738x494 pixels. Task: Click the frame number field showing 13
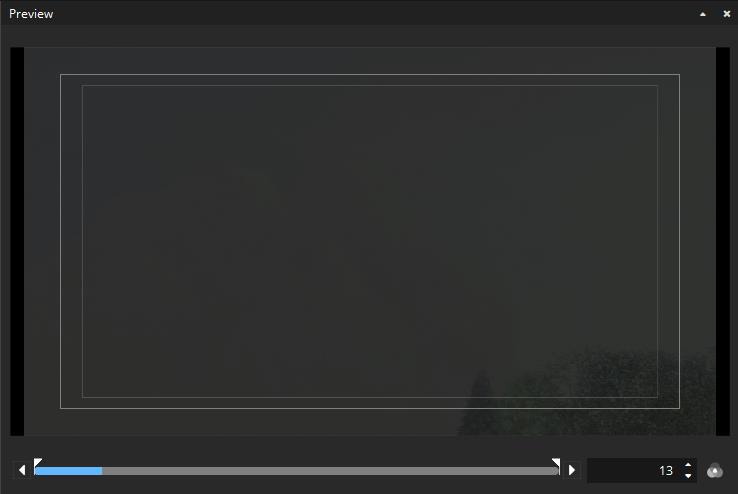click(634, 470)
